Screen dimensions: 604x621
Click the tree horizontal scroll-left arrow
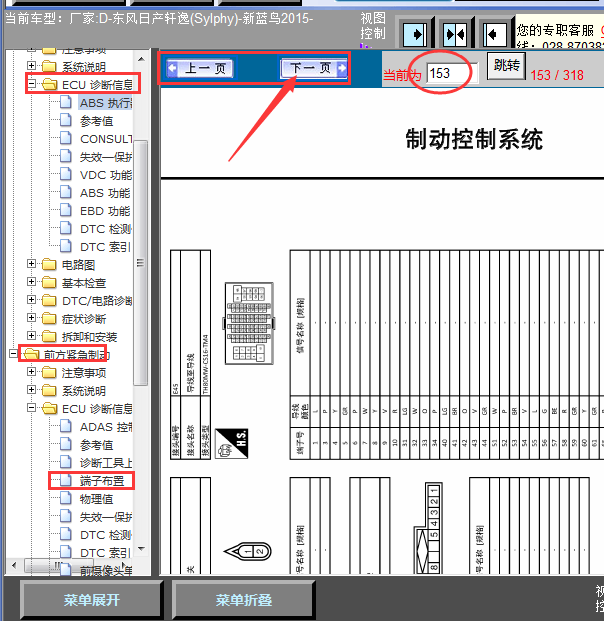[x=14, y=565]
